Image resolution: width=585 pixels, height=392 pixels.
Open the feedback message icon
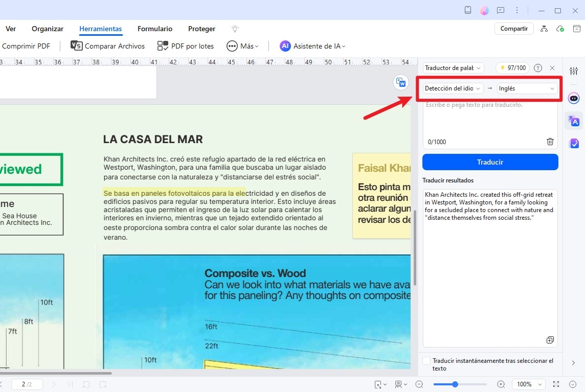pos(501,10)
